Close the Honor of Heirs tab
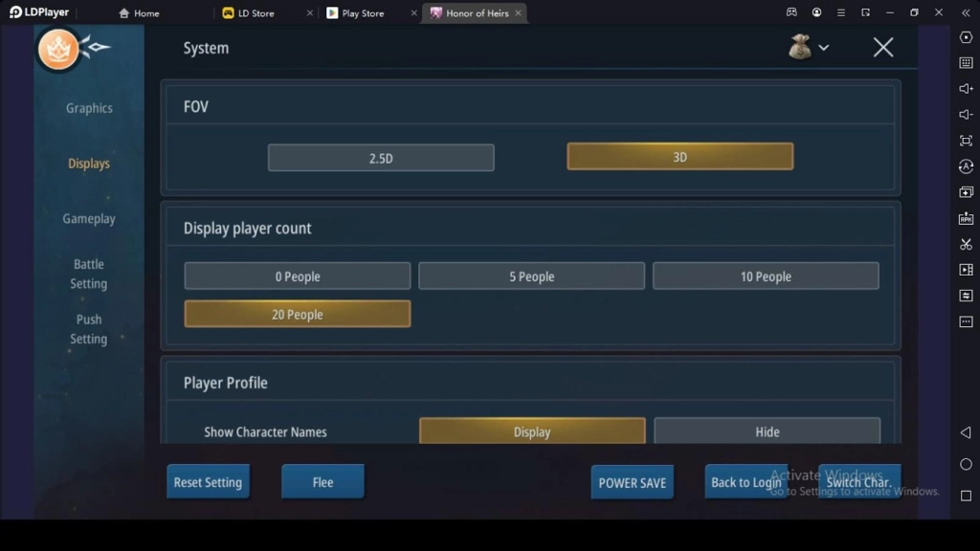 [x=518, y=13]
